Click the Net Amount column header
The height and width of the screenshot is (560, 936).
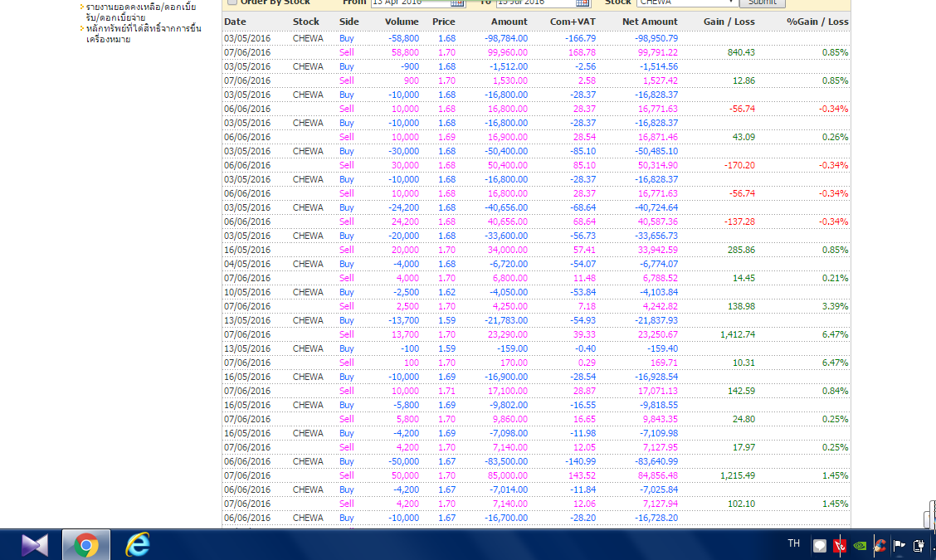[650, 22]
